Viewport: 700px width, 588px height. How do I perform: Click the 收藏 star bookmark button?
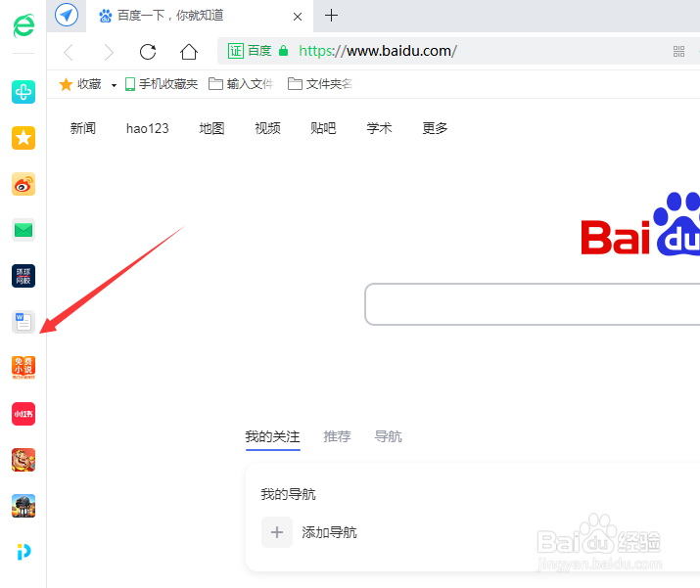80,84
